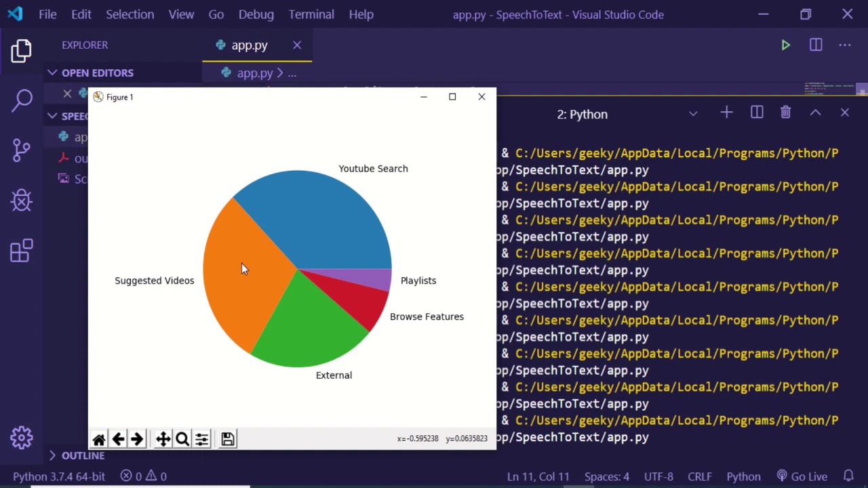The image size is (868, 488).
Task: Open the terminal selector dropdown
Action: (x=693, y=114)
